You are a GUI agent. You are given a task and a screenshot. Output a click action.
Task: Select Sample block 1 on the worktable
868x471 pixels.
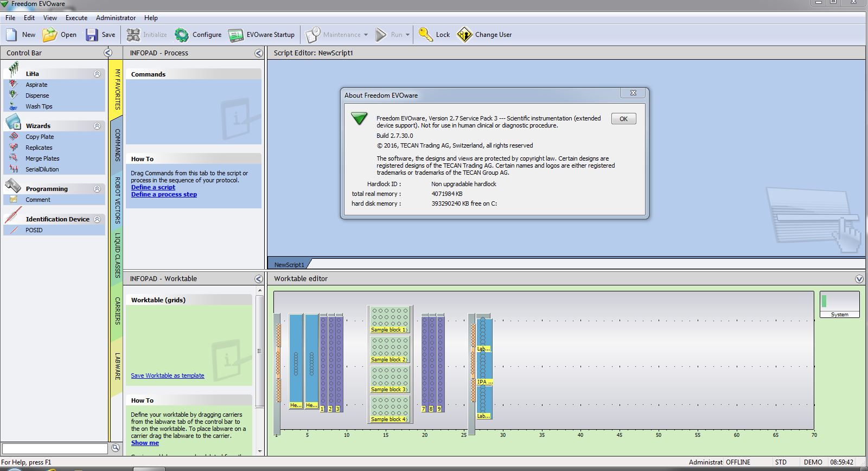[389, 320]
